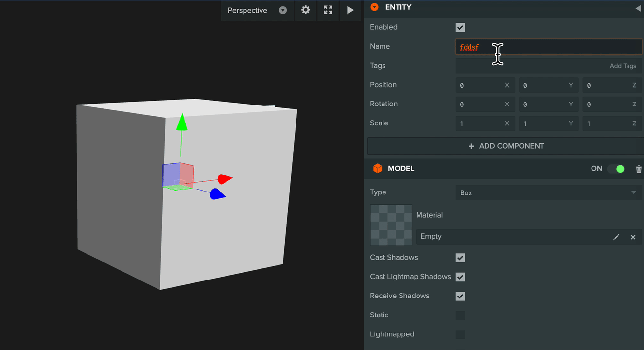The image size is (644, 350).
Task: Launch the scene with the play icon
Action: (x=350, y=10)
